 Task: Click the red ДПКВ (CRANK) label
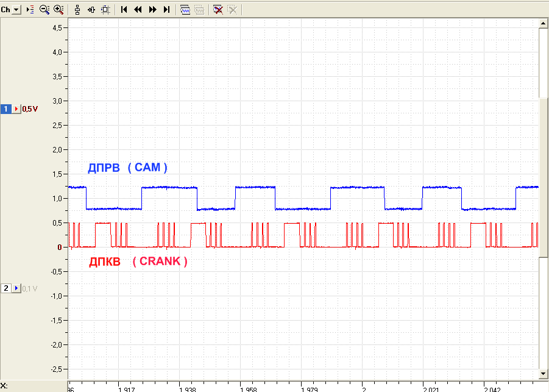coord(138,262)
